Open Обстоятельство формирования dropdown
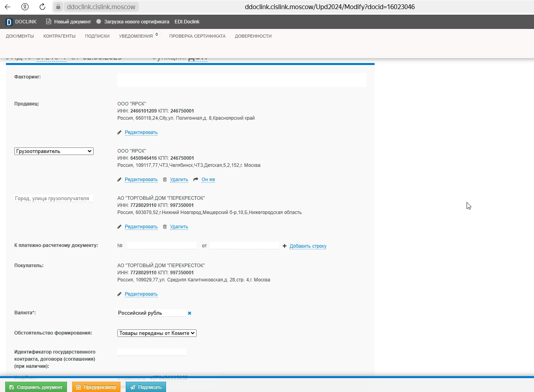The height and width of the screenshot is (392, 534). [157, 333]
